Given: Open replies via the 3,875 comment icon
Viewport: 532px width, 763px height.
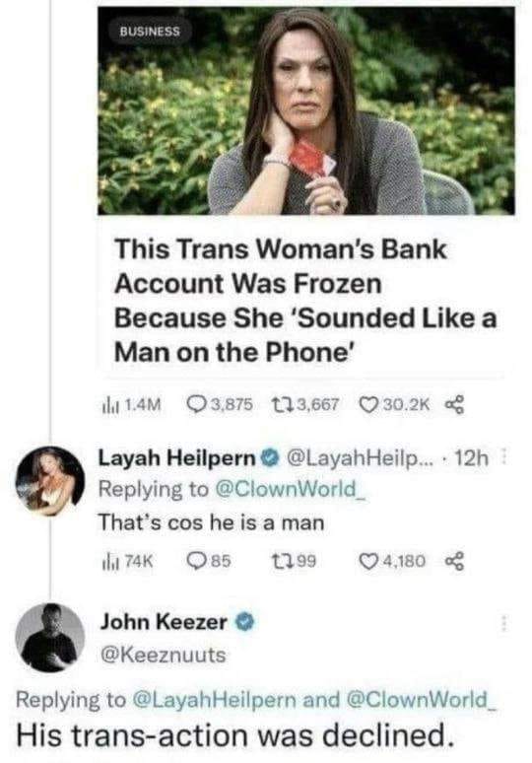Looking at the screenshot, I should [195, 404].
